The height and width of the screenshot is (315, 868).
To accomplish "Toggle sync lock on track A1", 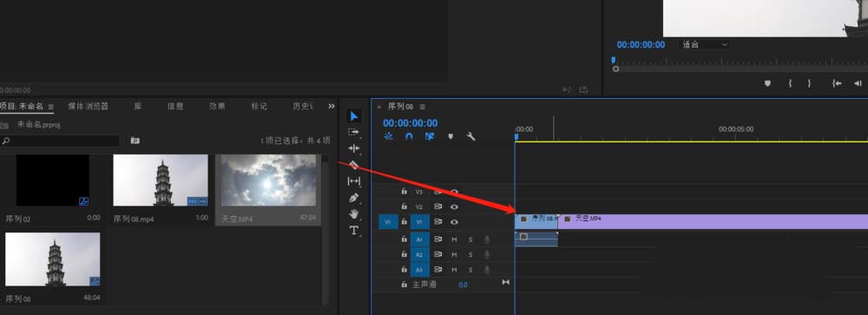I will 437,240.
